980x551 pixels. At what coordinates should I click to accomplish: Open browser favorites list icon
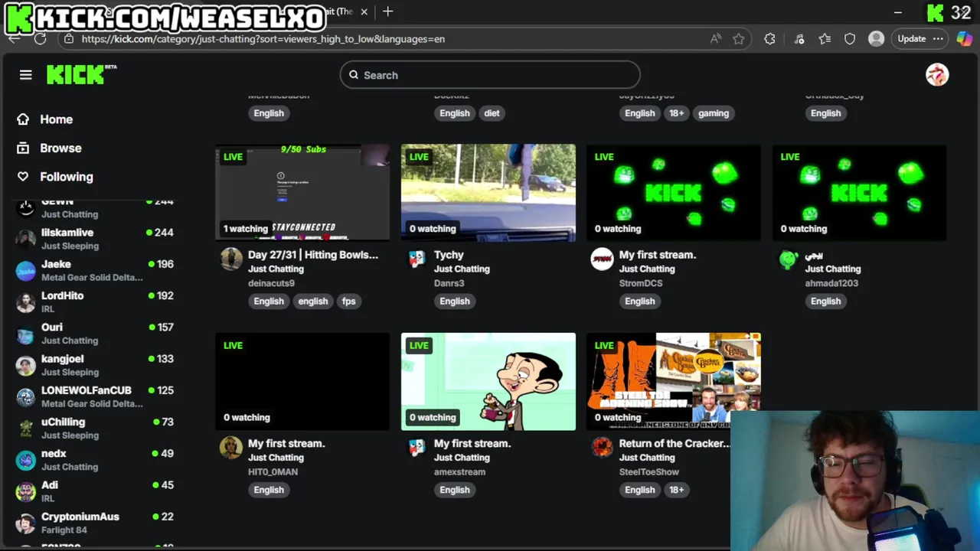point(825,39)
